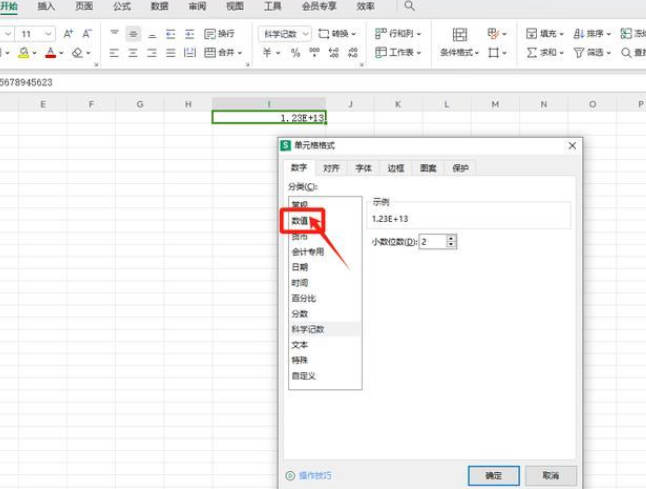Switch to the 数据 ribbon tab
Image resolution: width=646 pixels, height=489 pixels.
[159, 6]
